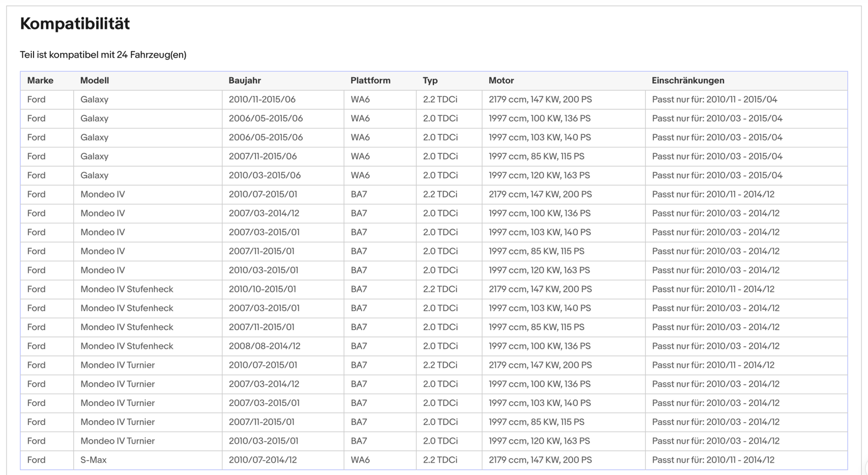This screenshot has width=868, height=475.
Task: Click the 'Einschränkungen' column header
Action: (x=688, y=81)
